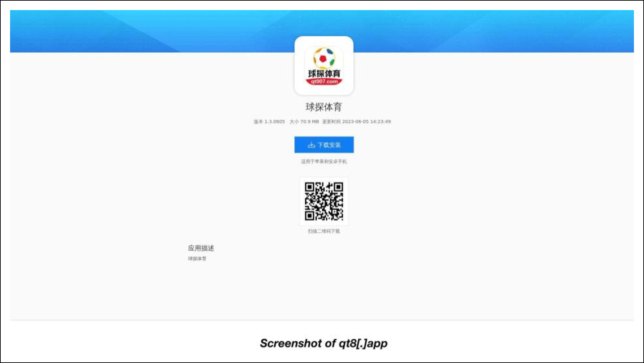The height and width of the screenshot is (363, 644).
Task: Click the 球探体育 app title text
Action: pos(324,107)
